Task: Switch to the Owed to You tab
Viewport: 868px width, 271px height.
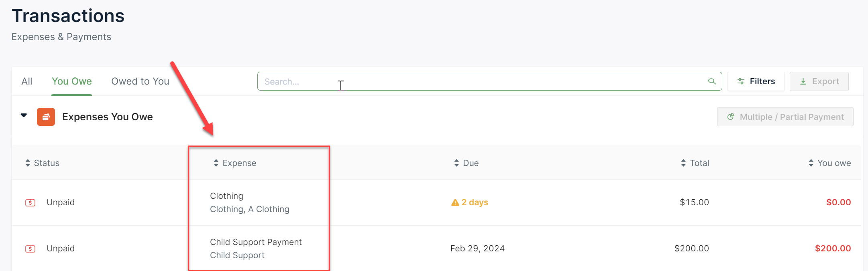Action: coord(140,81)
